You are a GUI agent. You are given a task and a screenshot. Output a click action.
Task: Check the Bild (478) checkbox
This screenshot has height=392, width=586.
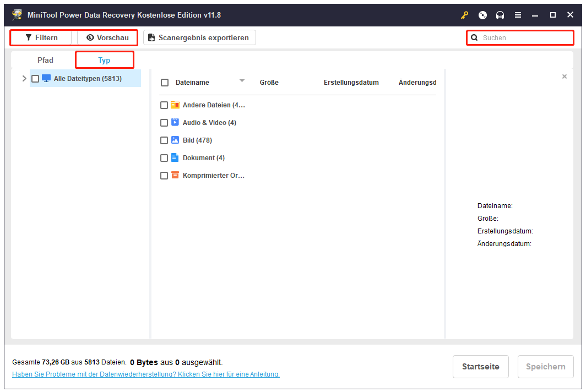(x=164, y=140)
